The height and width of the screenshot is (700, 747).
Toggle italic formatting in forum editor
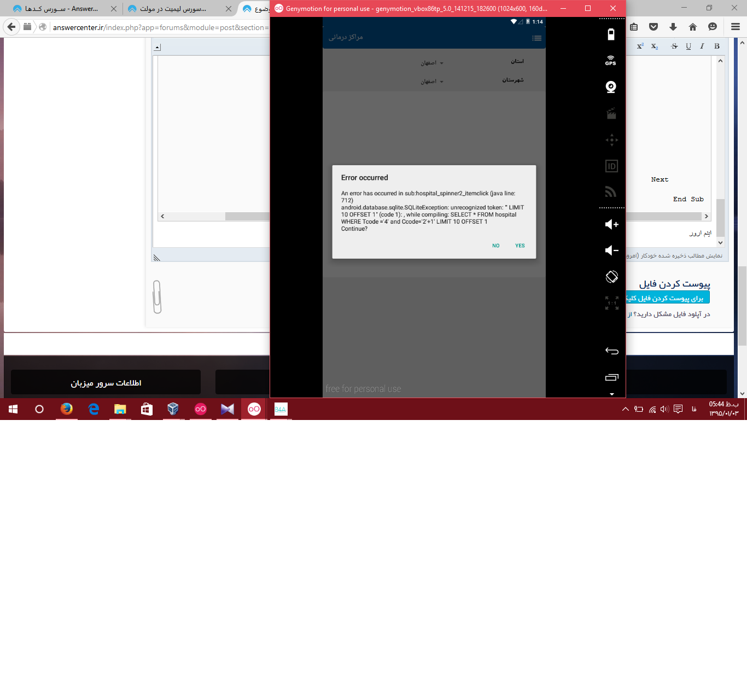coord(702,46)
